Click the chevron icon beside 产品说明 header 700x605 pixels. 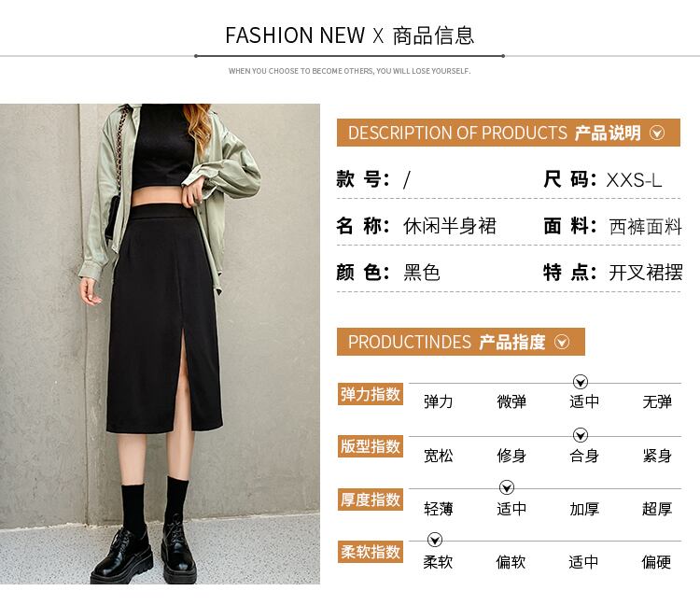[x=657, y=134]
